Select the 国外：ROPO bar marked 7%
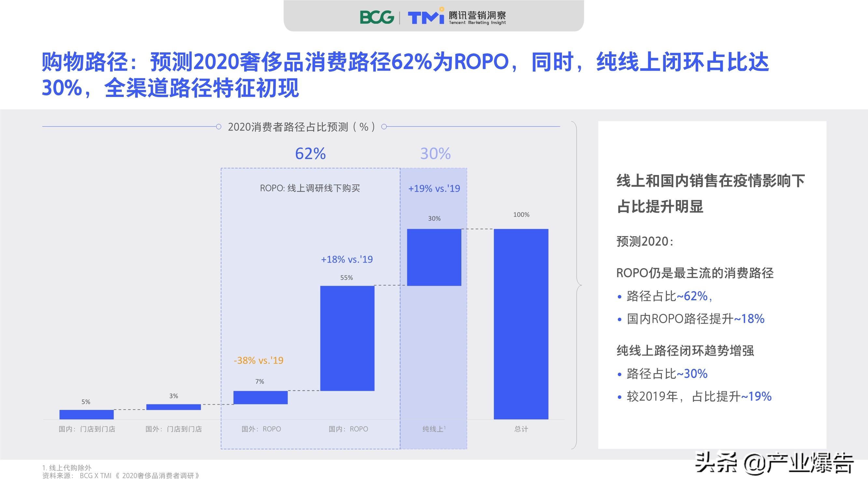 pyautogui.click(x=260, y=398)
